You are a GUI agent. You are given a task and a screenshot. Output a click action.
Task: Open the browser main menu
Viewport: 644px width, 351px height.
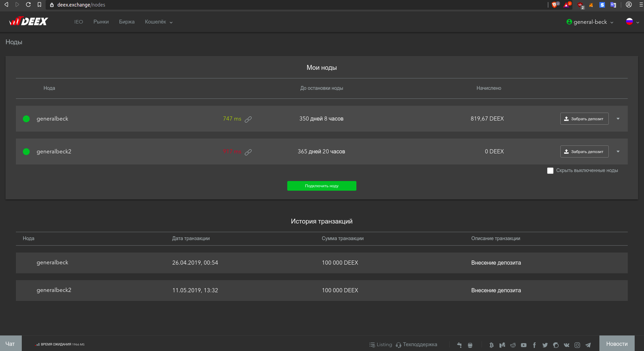pyautogui.click(x=641, y=4)
